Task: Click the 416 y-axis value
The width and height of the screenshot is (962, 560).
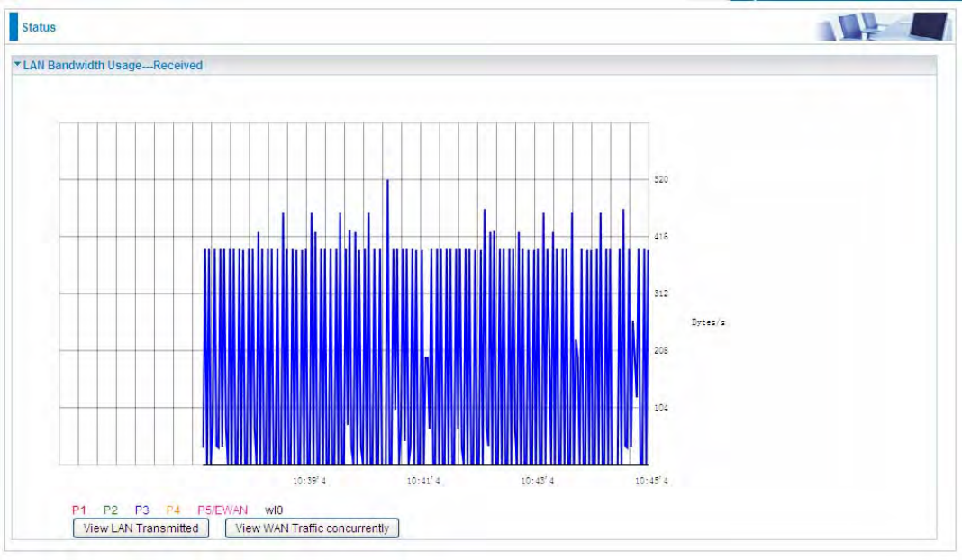Action: [661, 237]
